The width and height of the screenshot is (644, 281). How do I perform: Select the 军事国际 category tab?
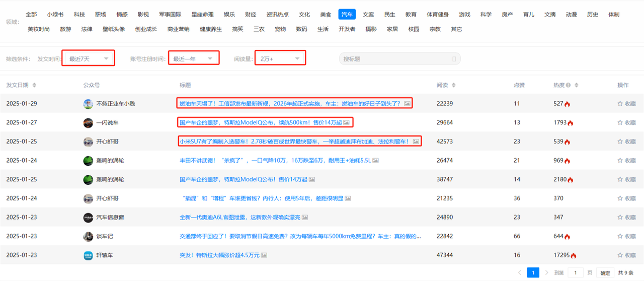(170, 15)
